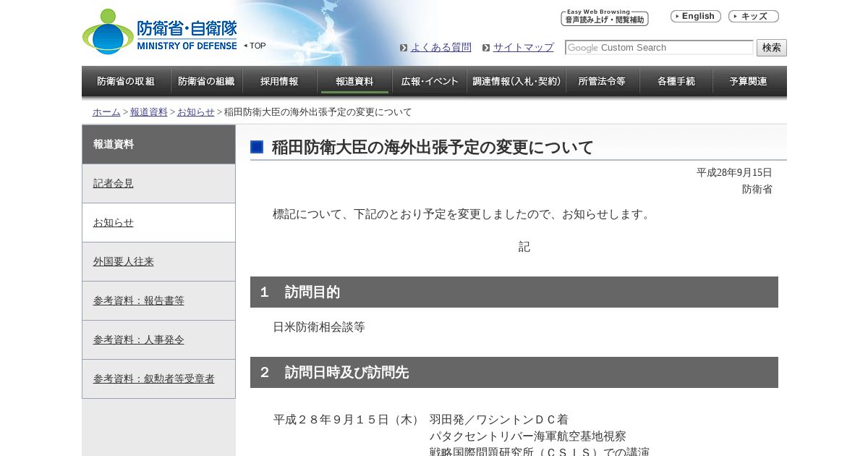The image size is (868, 456).
Task: Open the 予算関連 menu
Action: click(x=749, y=81)
